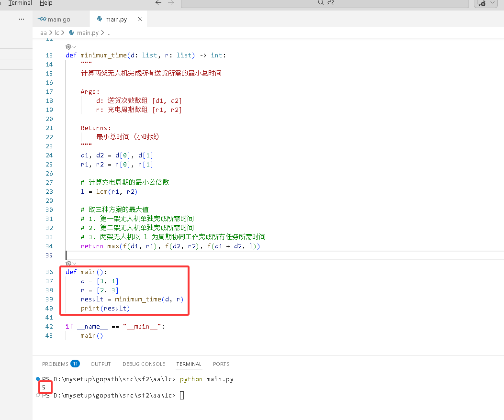Image resolution: width=504 pixels, height=420 pixels.
Task: Open the Terminal menu
Action: tap(20, 3)
